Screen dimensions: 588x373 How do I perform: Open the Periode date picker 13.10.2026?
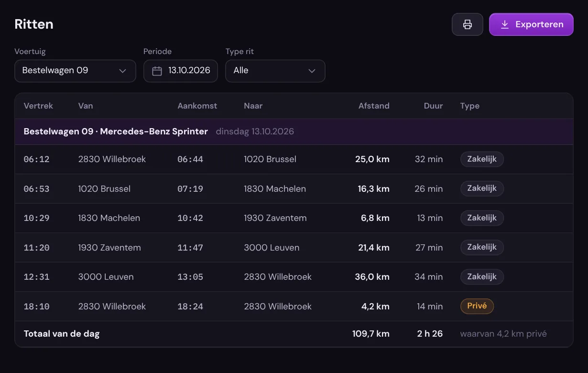pyautogui.click(x=181, y=71)
